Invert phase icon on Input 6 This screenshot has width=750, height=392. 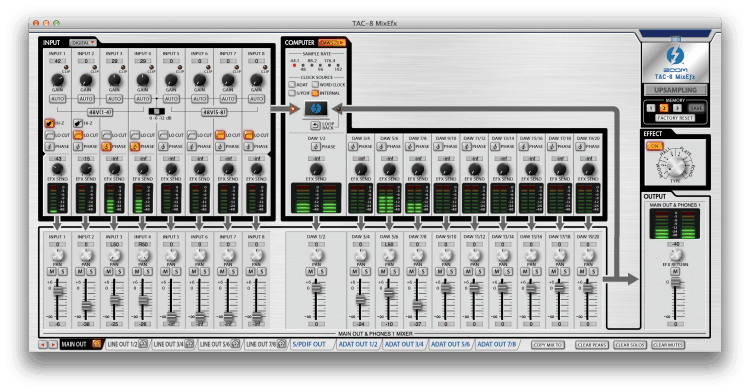(192, 146)
